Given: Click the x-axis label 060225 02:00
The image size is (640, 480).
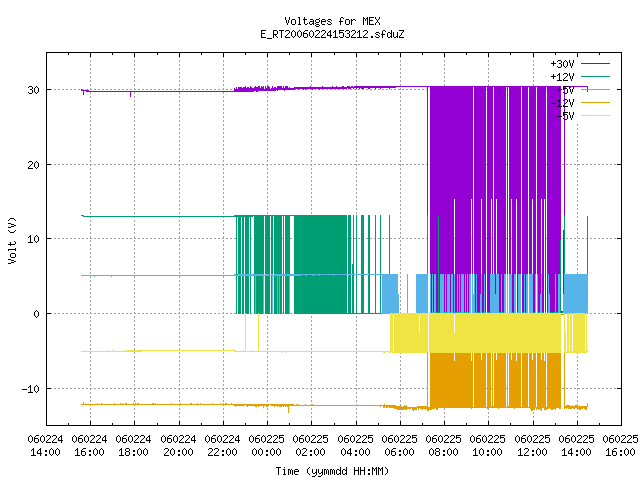Looking at the screenshot, I should pos(311,446).
